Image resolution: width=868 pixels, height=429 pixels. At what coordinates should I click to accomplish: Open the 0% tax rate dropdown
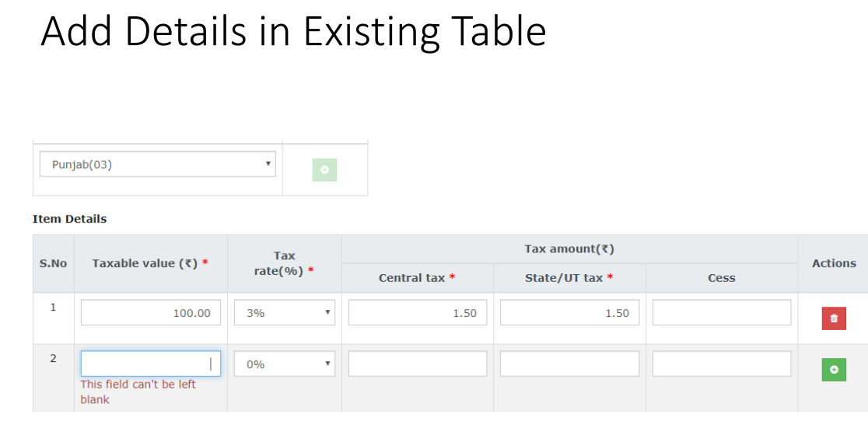[285, 364]
